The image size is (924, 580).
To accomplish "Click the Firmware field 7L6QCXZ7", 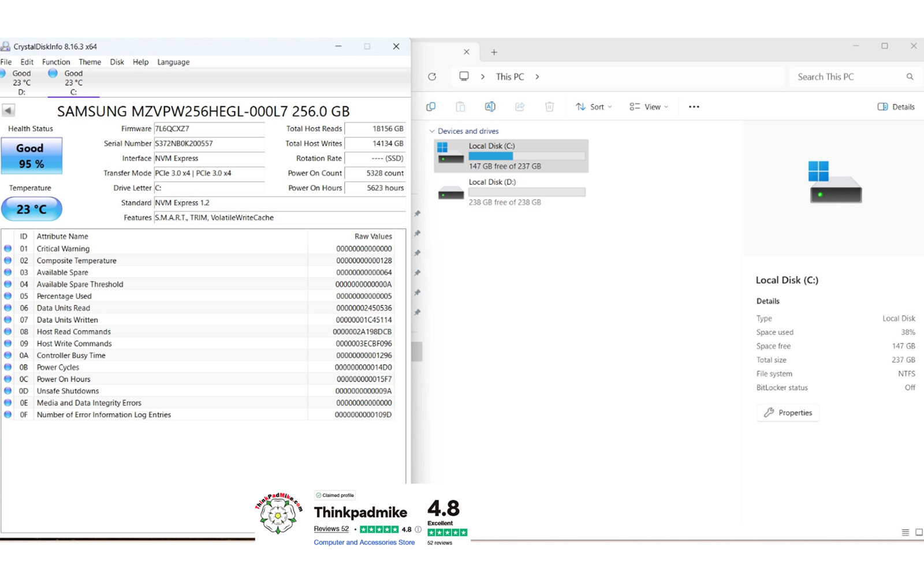I will (x=209, y=129).
